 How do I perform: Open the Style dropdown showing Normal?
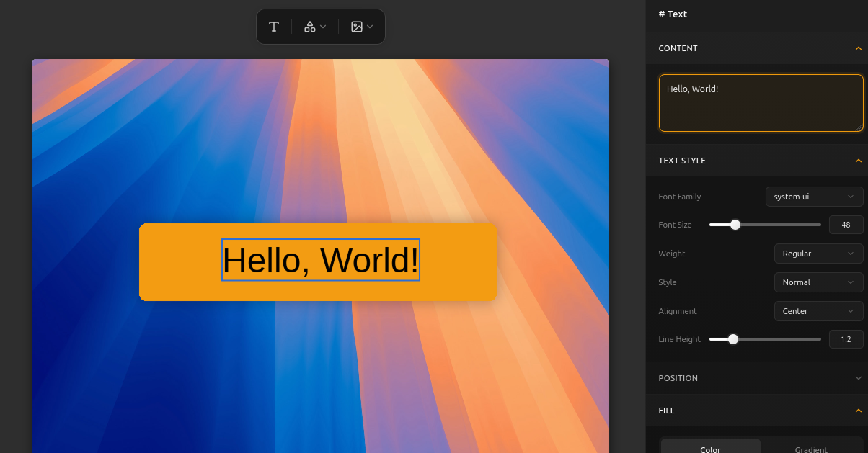(x=818, y=282)
